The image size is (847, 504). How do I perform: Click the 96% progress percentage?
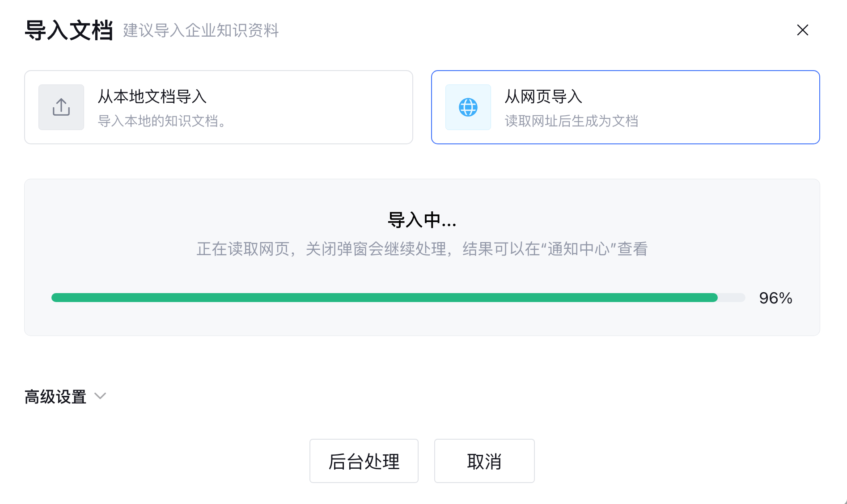[x=776, y=298]
